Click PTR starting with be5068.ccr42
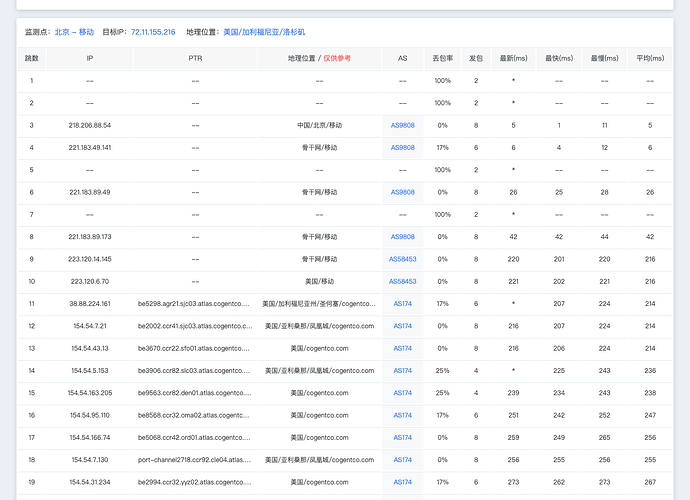The image size is (690, 500). coord(194,437)
